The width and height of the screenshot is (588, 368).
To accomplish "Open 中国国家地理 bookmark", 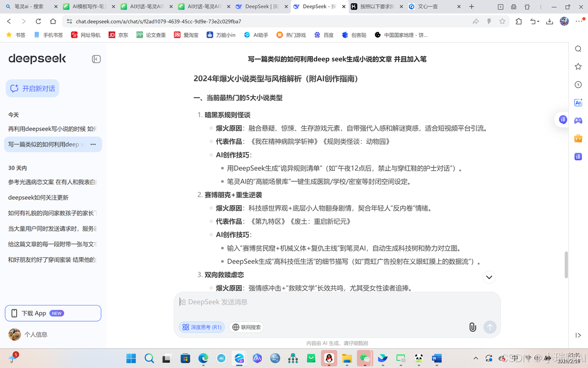I will point(401,35).
